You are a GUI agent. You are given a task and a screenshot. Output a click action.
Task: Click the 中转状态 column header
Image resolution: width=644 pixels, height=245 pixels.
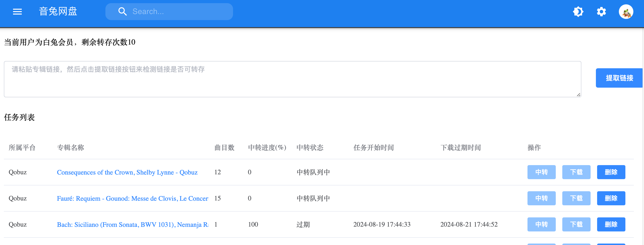click(x=310, y=148)
